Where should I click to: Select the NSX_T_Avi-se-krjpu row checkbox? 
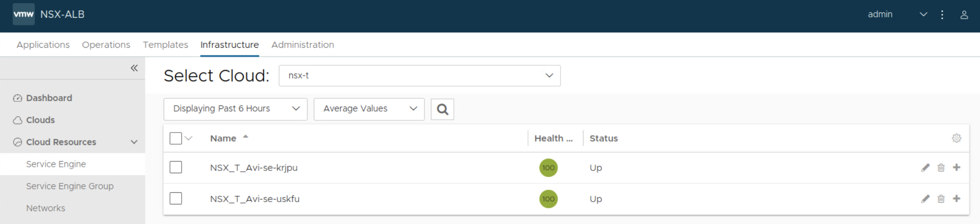point(176,167)
